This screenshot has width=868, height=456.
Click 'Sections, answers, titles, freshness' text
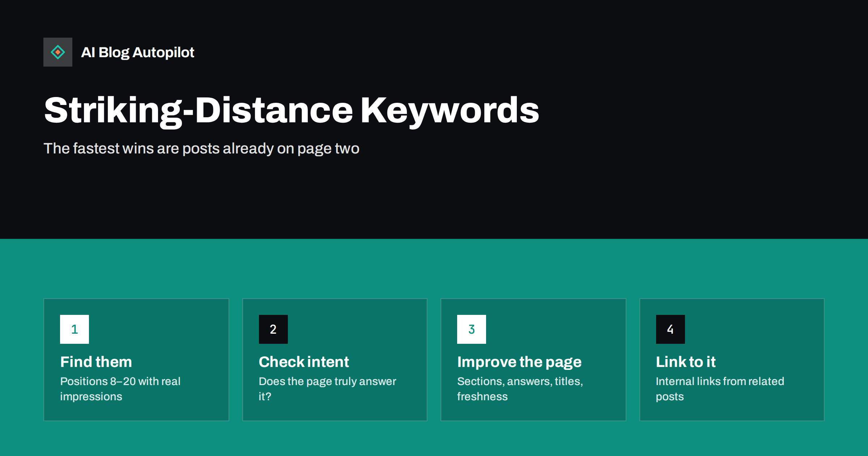[520, 389]
